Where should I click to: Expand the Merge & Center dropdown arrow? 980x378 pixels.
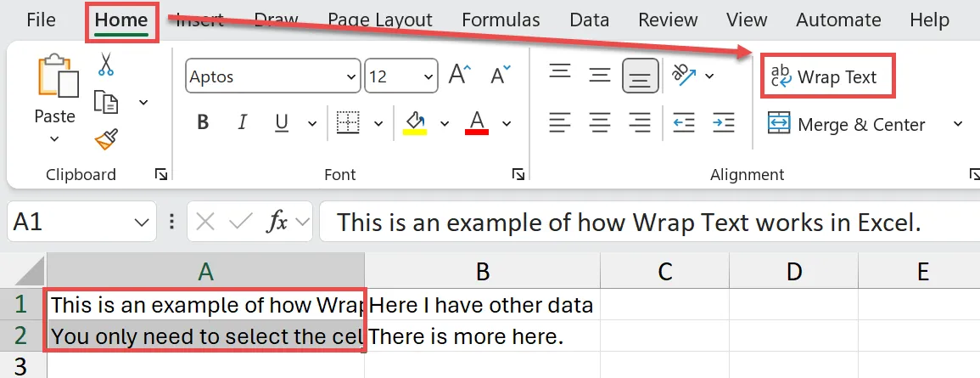click(958, 124)
